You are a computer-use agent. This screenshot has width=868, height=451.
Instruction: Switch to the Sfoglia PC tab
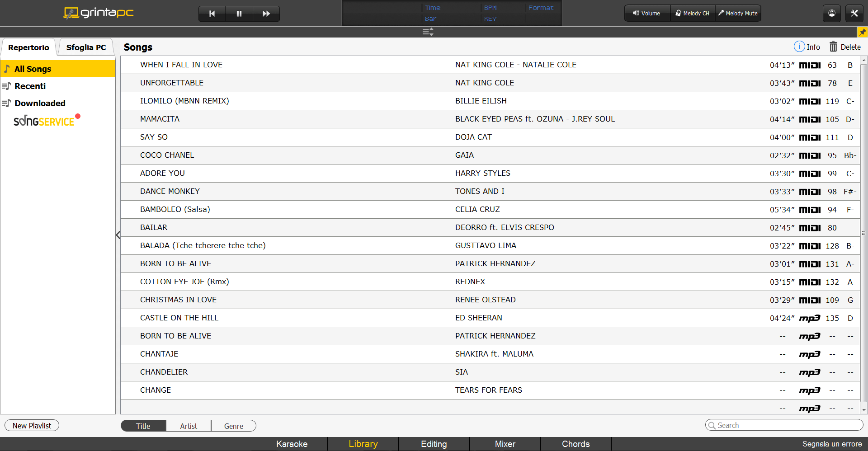(86, 47)
